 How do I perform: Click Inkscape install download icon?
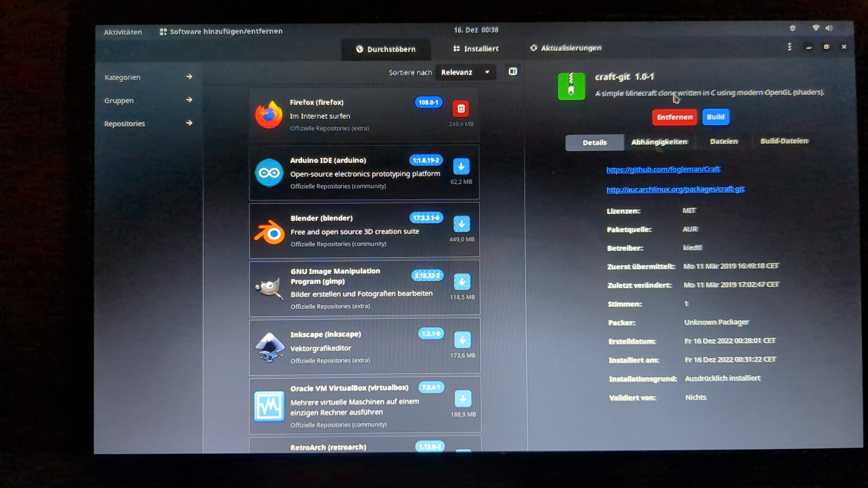pos(462,340)
